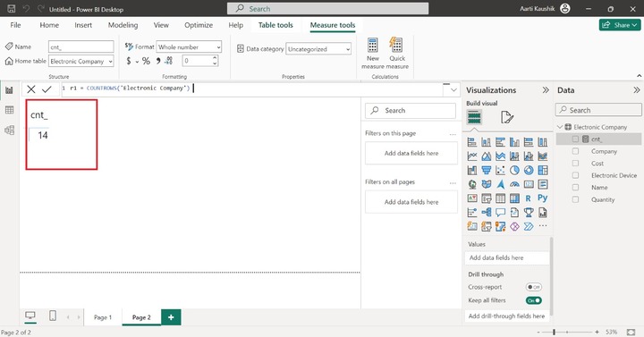Add a new page with plus button
The image size is (644, 337).
171,317
